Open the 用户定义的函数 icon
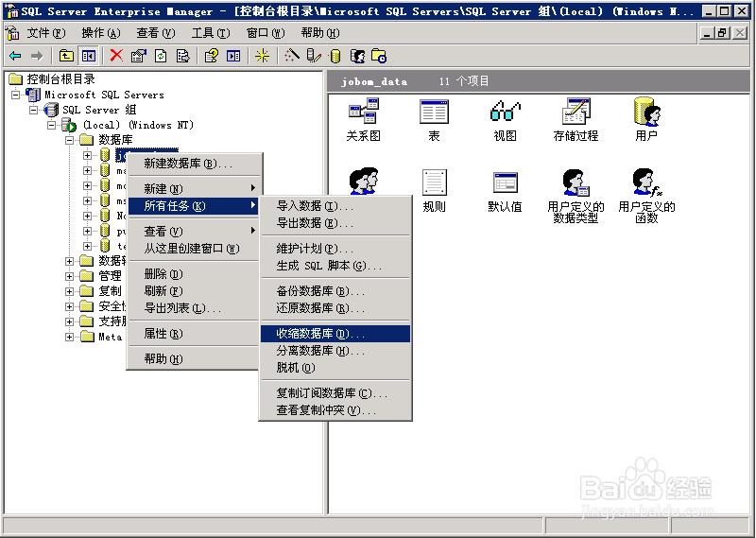756x538 pixels. (646, 196)
